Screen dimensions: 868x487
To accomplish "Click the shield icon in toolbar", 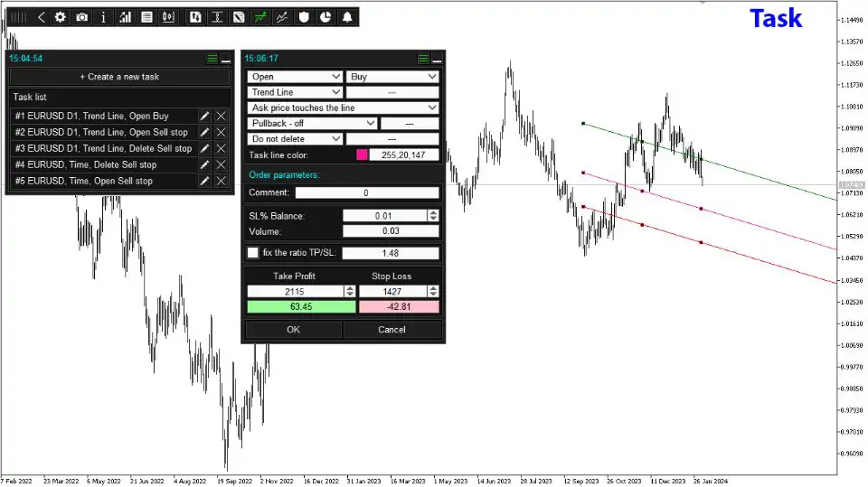I will (x=305, y=17).
